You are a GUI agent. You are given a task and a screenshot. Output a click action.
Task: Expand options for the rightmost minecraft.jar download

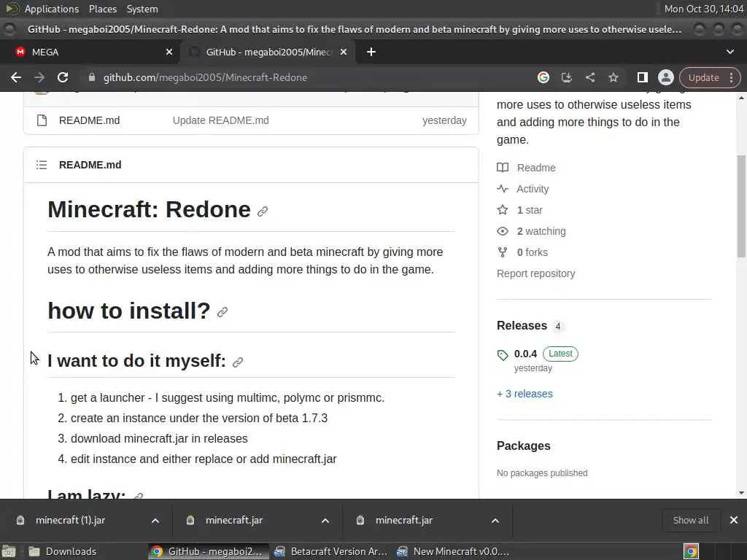click(495, 521)
